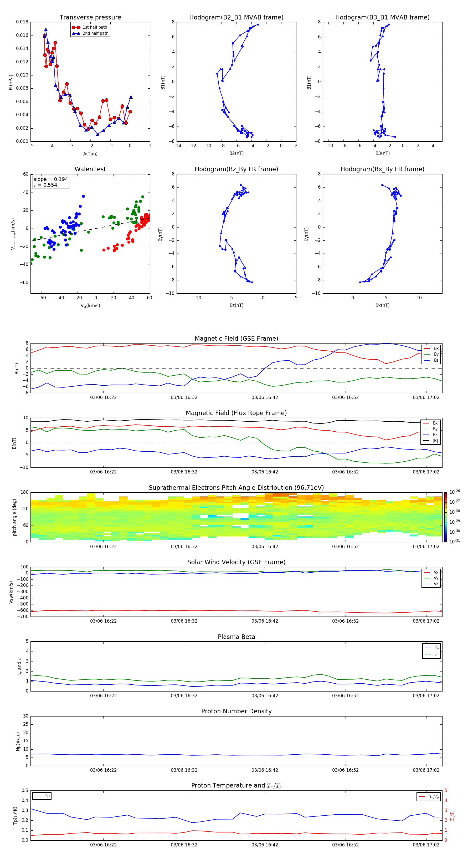
Task: Click the 'pitch angle (deg)' axis label
Action: (x=14, y=517)
